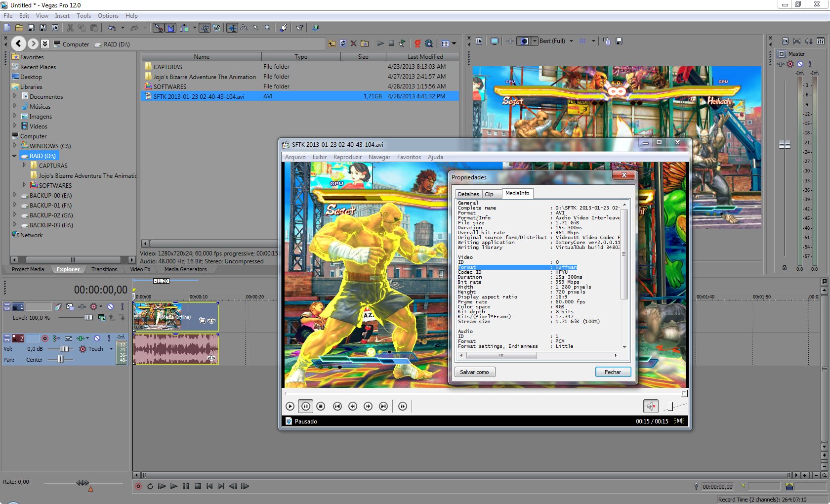Click Save Snapshot to File in preview
This screenshot has width=830, height=504.
[x=619, y=42]
